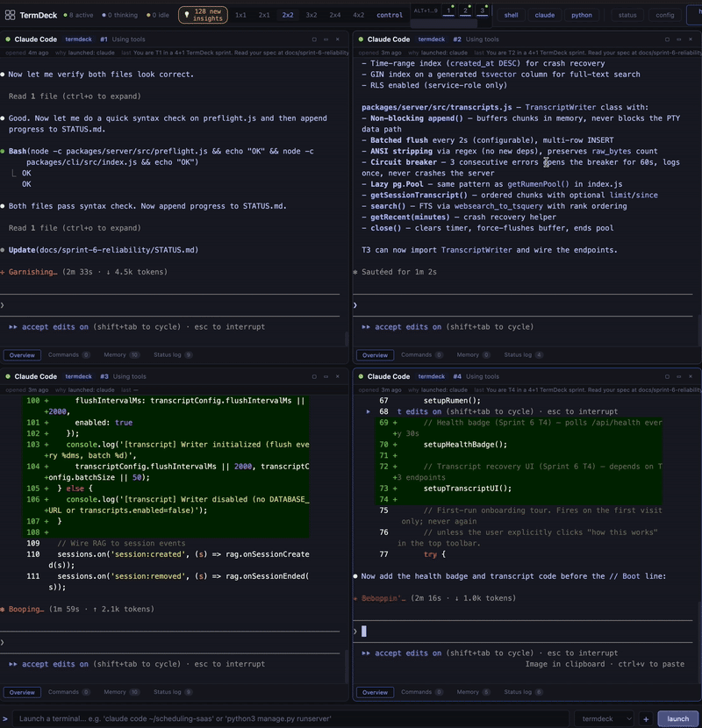Open the Status log tab in panel #3
Screen dimensions: 702x728
tap(172, 692)
